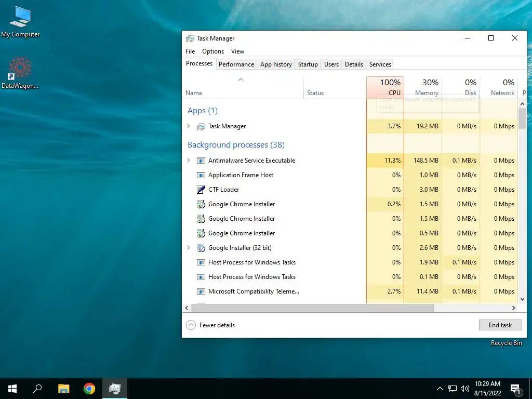Switch to the Services tab
The width and height of the screenshot is (532, 399).
click(380, 64)
